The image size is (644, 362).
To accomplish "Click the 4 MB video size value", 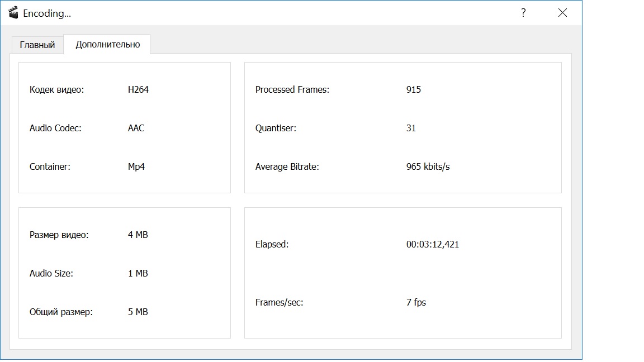I will point(138,235).
